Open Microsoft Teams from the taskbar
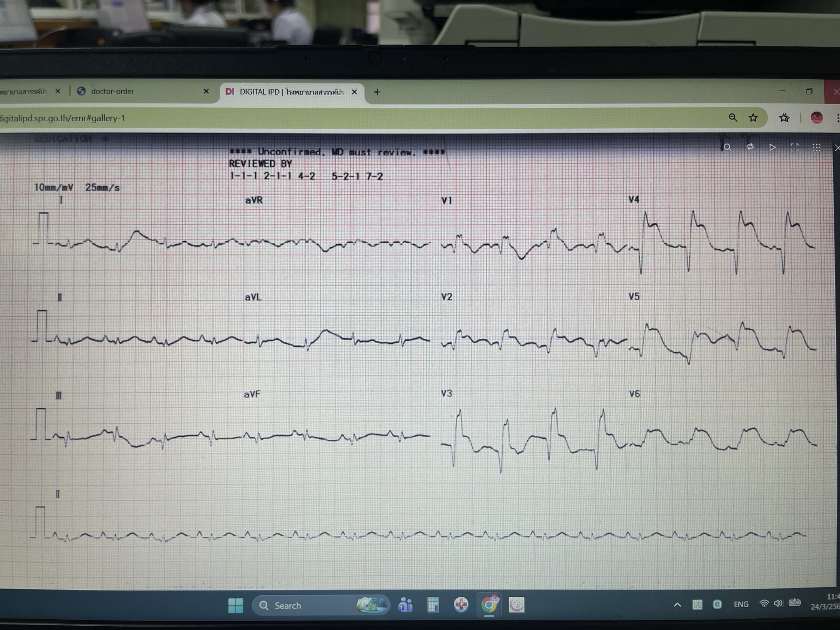The width and height of the screenshot is (840, 630). (x=405, y=605)
